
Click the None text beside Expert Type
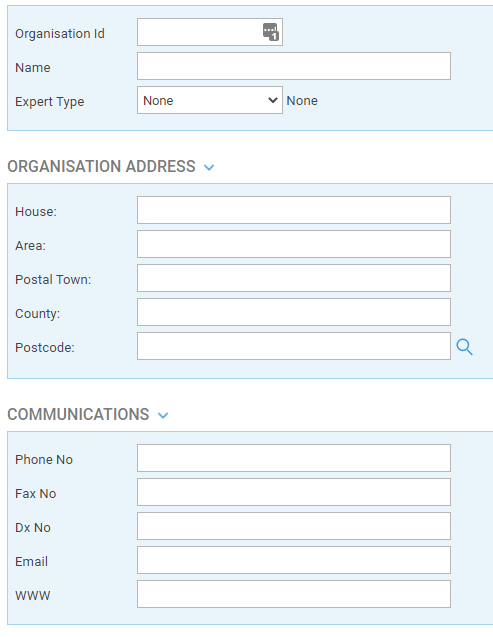click(x=302, y=100)
